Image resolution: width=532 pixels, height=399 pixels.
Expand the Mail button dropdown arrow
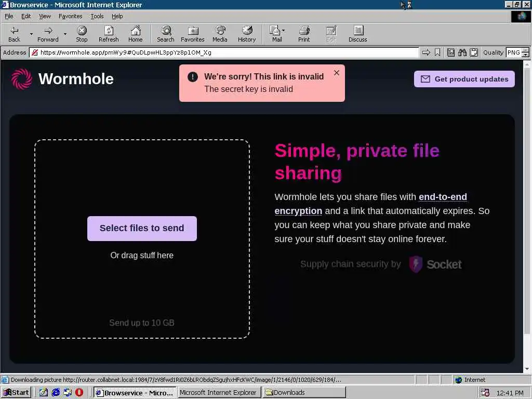pos(284,31)
